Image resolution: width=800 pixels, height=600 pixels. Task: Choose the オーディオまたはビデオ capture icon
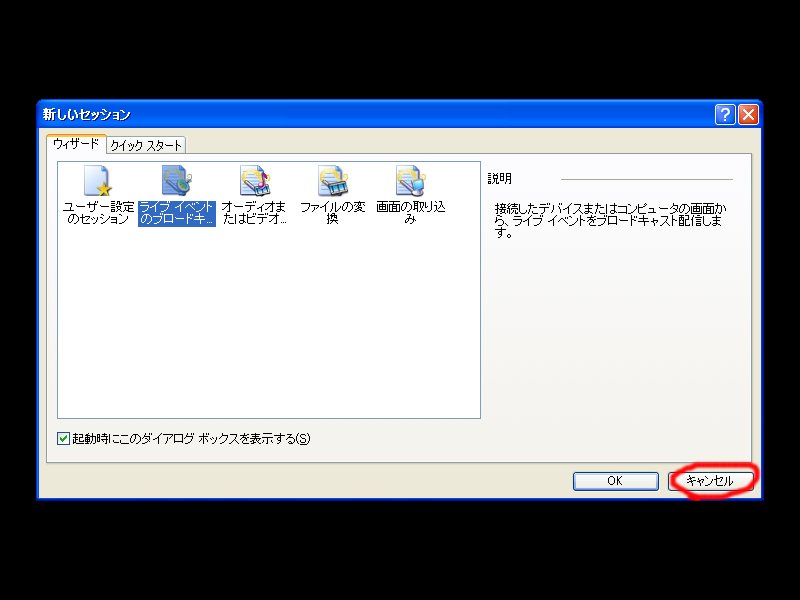(x=255, y=181)
